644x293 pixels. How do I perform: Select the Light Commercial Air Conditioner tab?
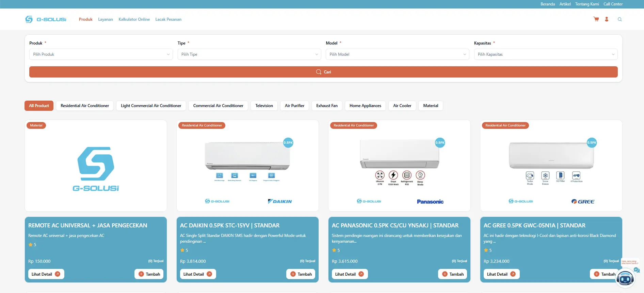[151, 106]
